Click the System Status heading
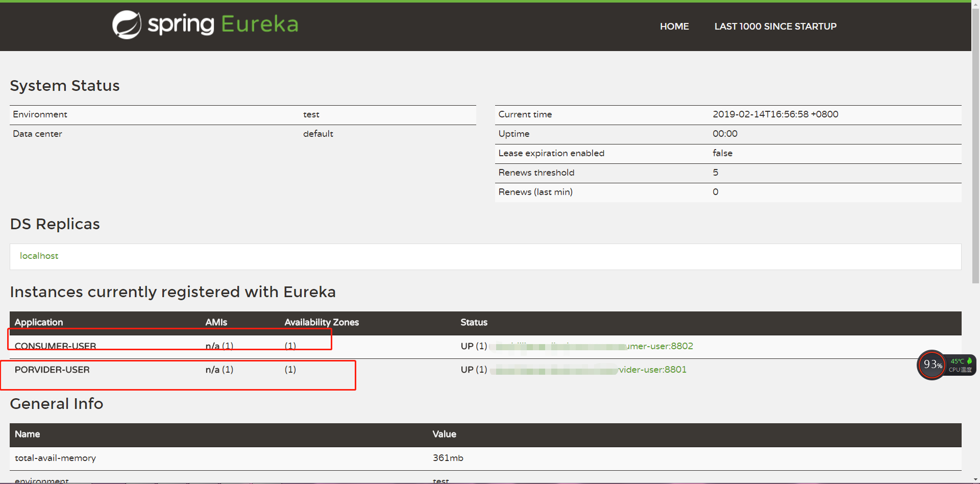 (x=65, y=86)
